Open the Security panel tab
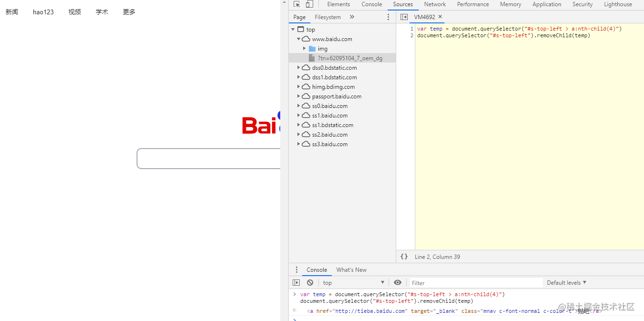Screen dimensions: 644x321 click(x=582, y=4)
